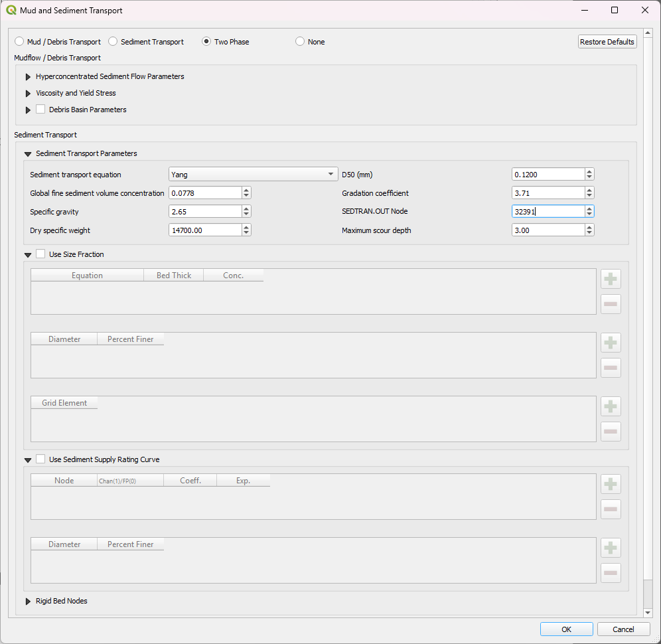Expand Viscosity and Yield Stress section

(x=28, y=94)
